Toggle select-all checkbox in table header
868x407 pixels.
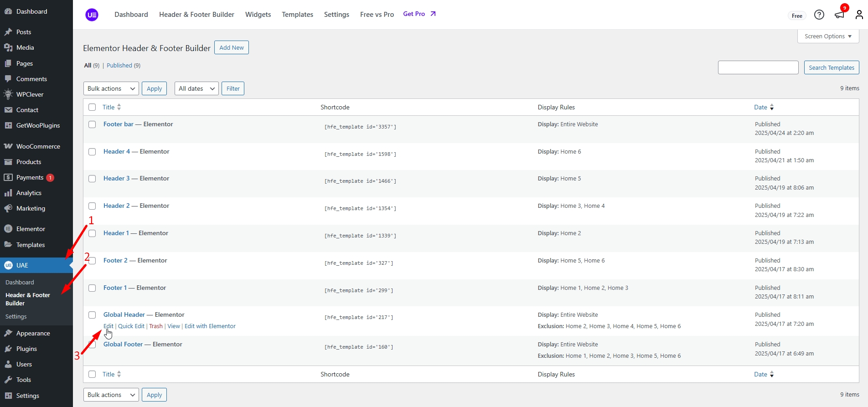point(92,107)
